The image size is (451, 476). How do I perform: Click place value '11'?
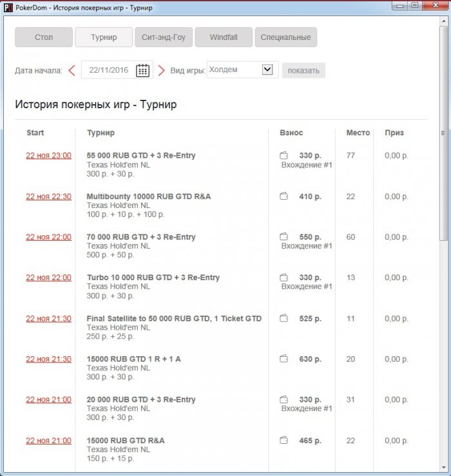[350, 318]
